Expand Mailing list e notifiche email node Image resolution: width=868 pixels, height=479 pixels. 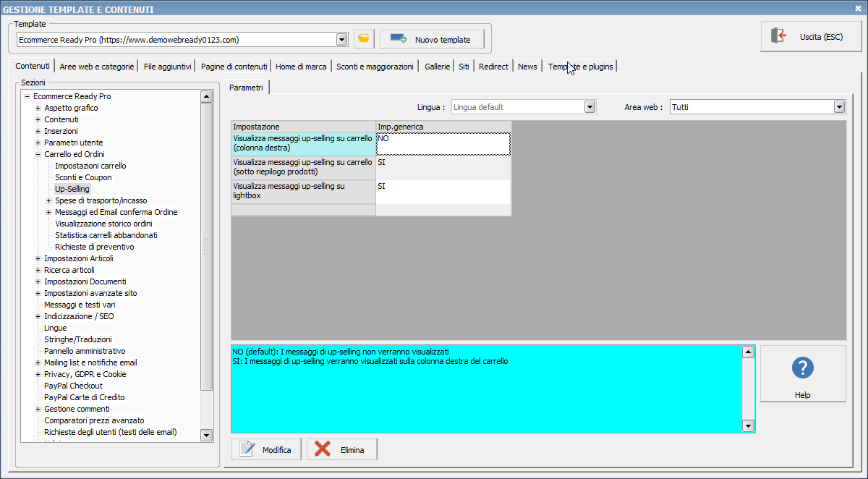pos(38,363)
